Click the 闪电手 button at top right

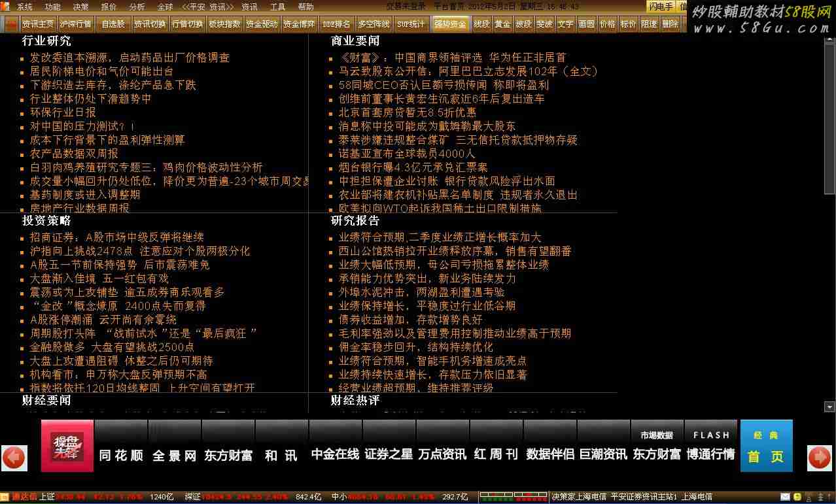[660, 7]
